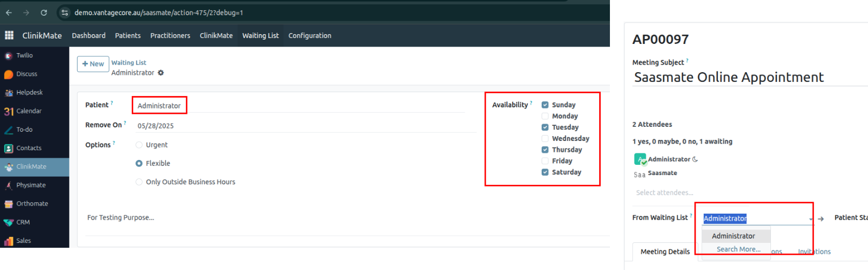Image resolution: width=868 pixels, height=270 pixels.
Task: Choose Administrator from the waiting list dropdown
Action: 733,236
